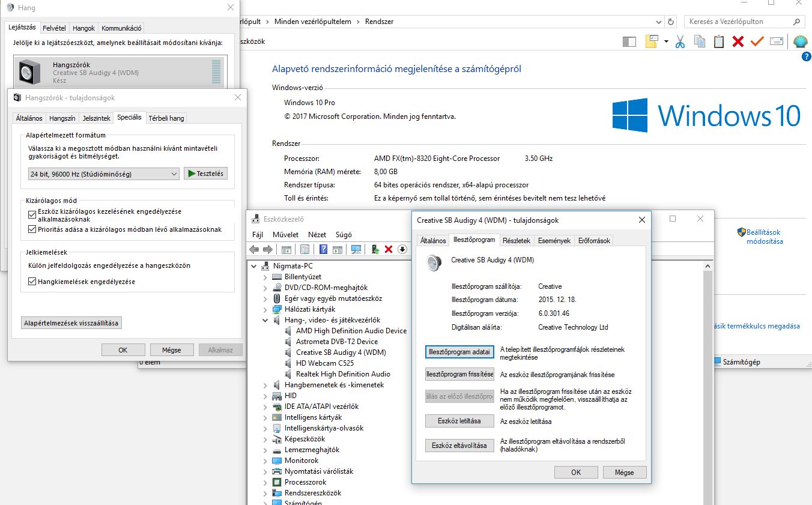Click the preview pane layout icon
This screenshot has height=505, width=812.
click(629, 41)
